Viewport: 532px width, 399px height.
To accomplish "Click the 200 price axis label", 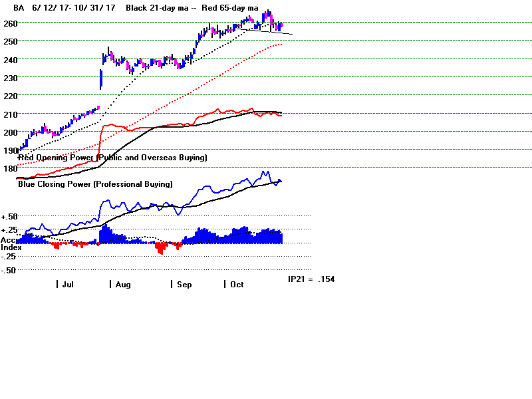I will [x=9, y=132].
